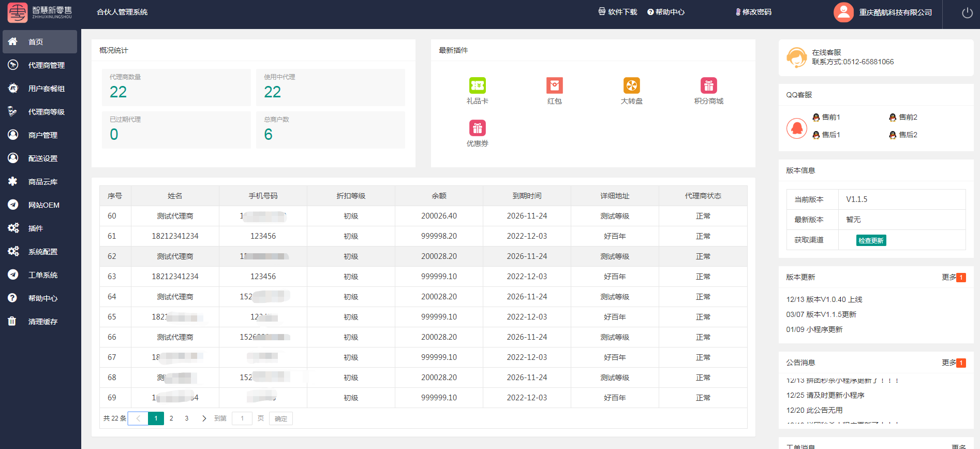Select row 61 name 18212341234
The height and width of the screenshot is (449, 980).
[175, 236]
